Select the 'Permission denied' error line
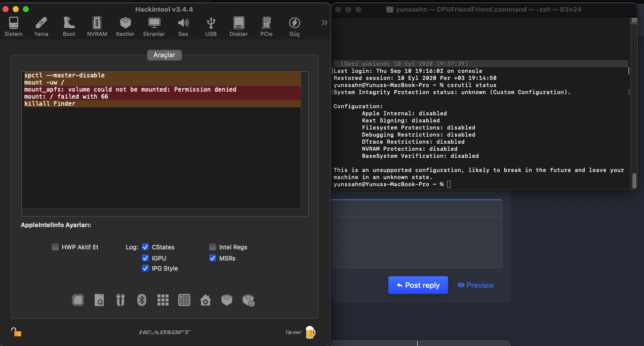The height and width of the screenshot is (346, 644). click(x=163, y=90)
